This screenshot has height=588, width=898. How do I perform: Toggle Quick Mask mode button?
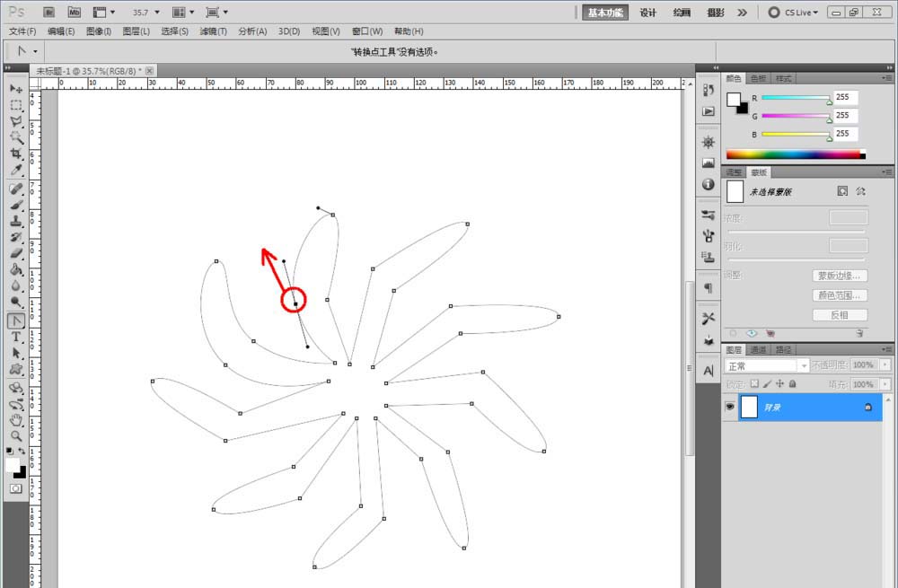point(16,488)
